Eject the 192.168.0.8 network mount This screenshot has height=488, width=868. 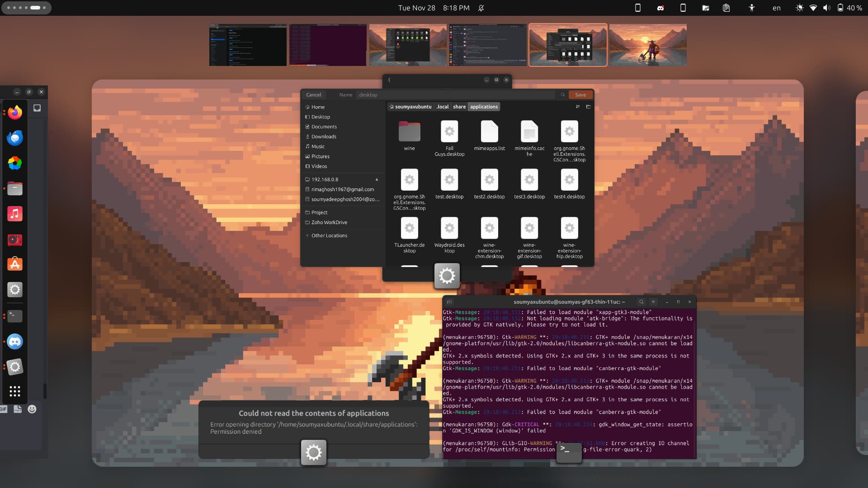tap(377, 180)
